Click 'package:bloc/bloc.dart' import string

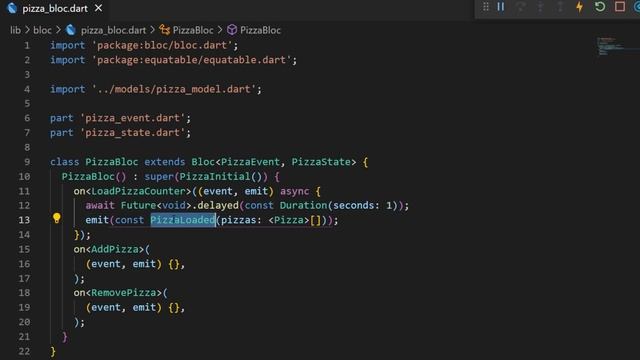click(x=162, y=45)
